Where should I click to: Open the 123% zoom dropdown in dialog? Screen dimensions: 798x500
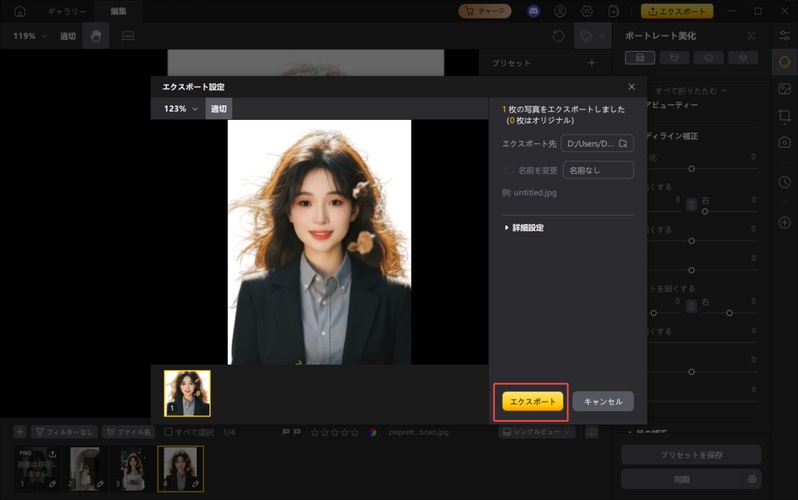click(x=181, y=108)
